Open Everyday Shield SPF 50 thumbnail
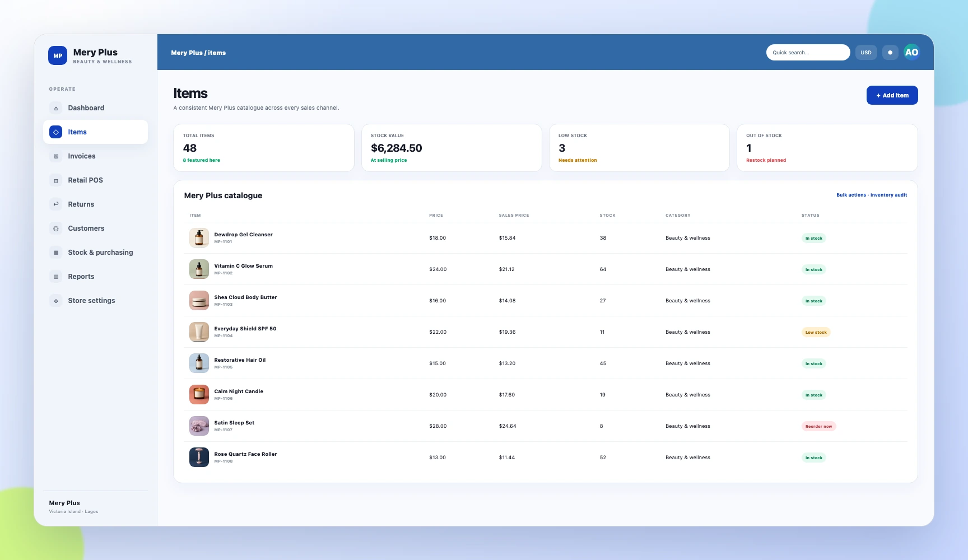 coord(199,332)
